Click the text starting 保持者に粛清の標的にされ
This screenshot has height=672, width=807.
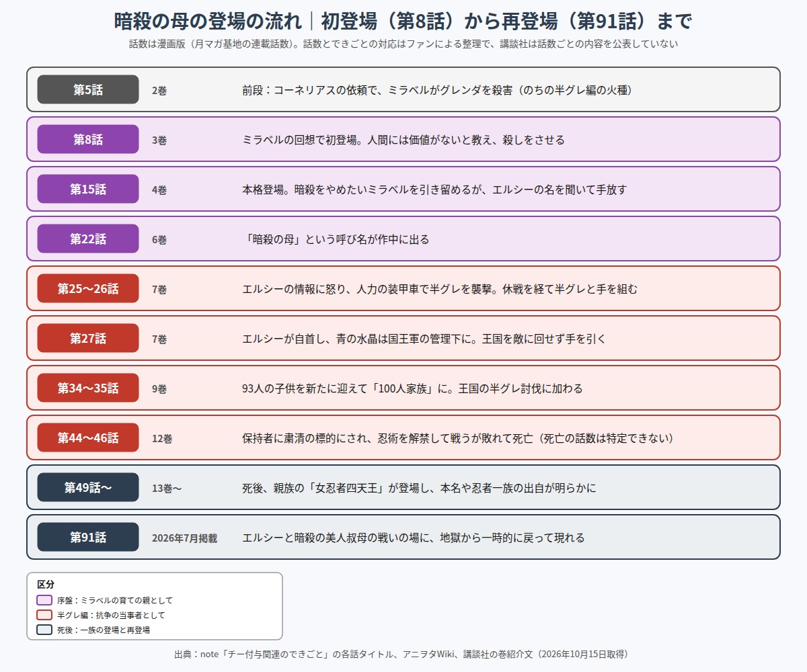tap(458, 438)
